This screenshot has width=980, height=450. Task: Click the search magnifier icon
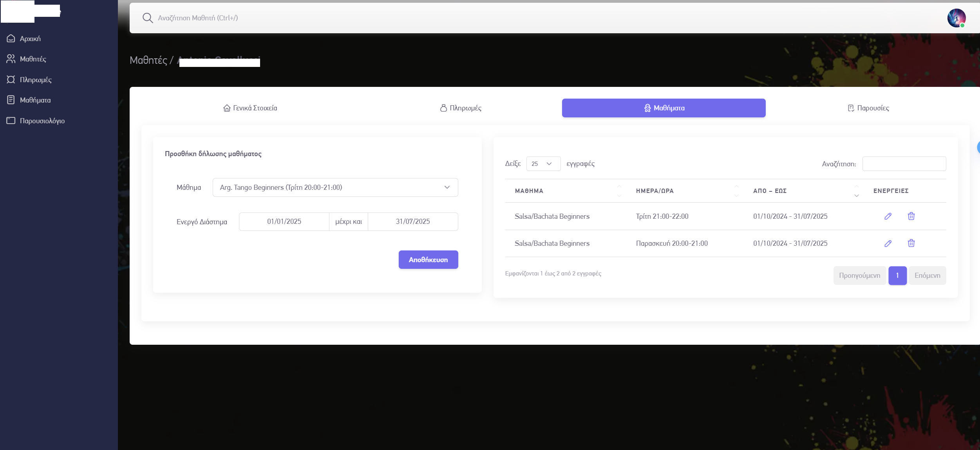147,18
